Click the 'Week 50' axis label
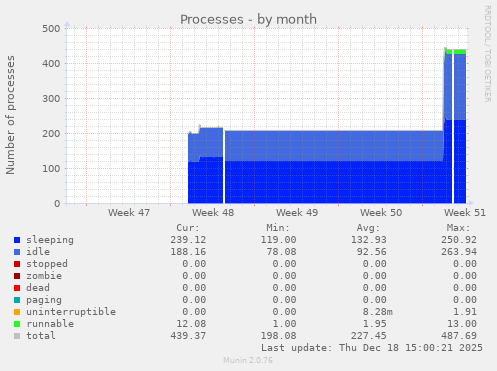497x371 pixels. 381,213
